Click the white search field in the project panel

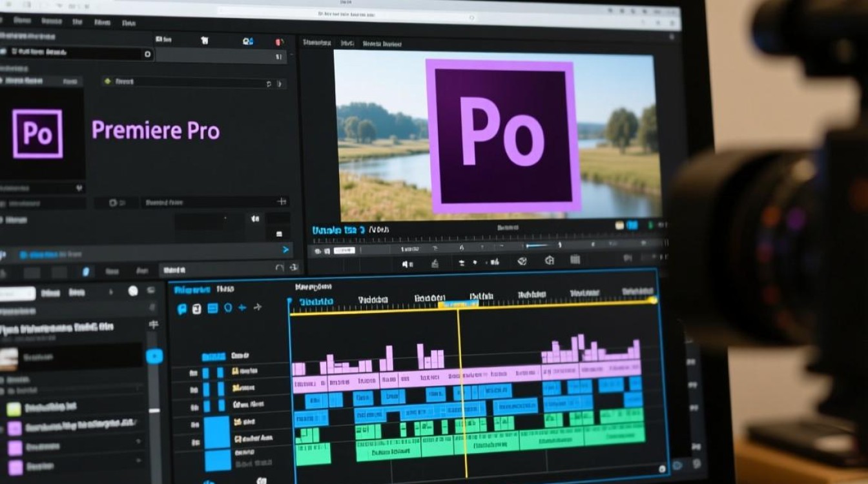pyautogui.click(x=17, y=294)
